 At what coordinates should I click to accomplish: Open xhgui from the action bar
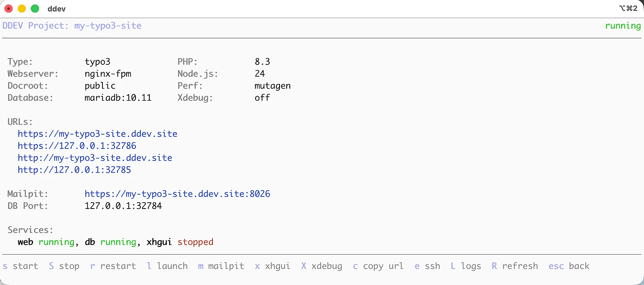[272, 266]
